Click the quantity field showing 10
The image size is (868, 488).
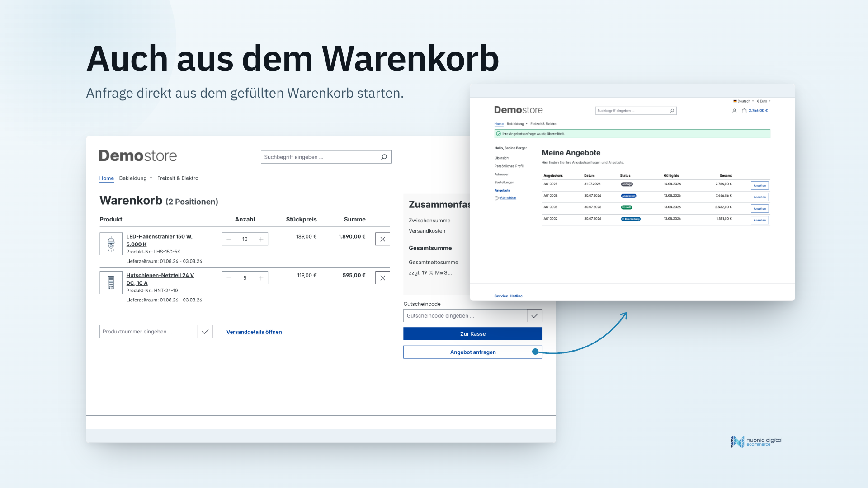245,239
